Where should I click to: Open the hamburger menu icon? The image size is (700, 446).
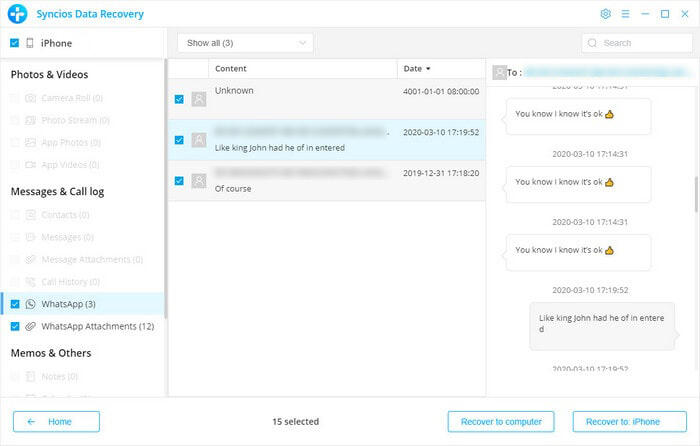pyautogui.click(x=625, y=14)
